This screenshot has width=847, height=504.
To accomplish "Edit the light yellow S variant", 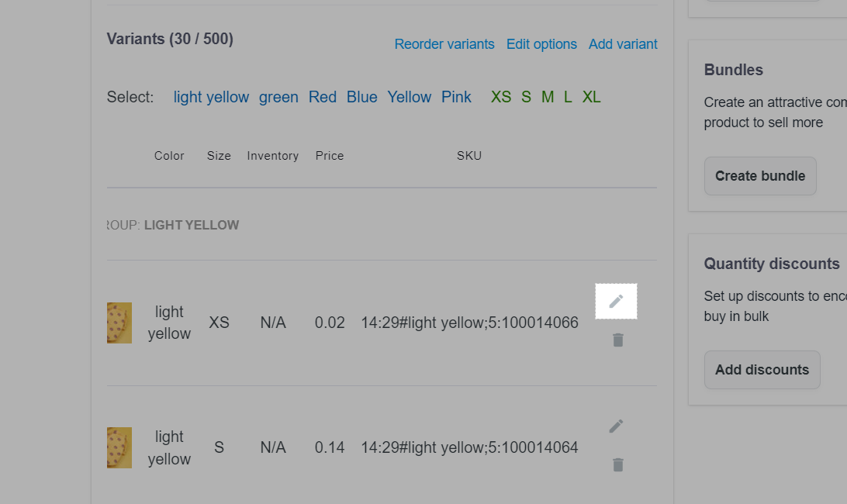I will click(x=616, y=426).
